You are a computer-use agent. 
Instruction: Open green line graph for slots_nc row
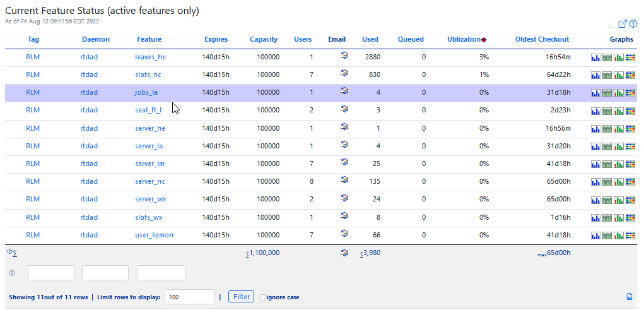607,75
